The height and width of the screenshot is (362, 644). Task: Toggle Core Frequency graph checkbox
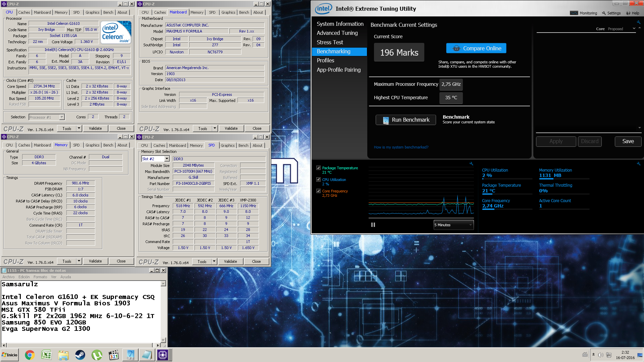pyautogui.click(x=318, y=191)
